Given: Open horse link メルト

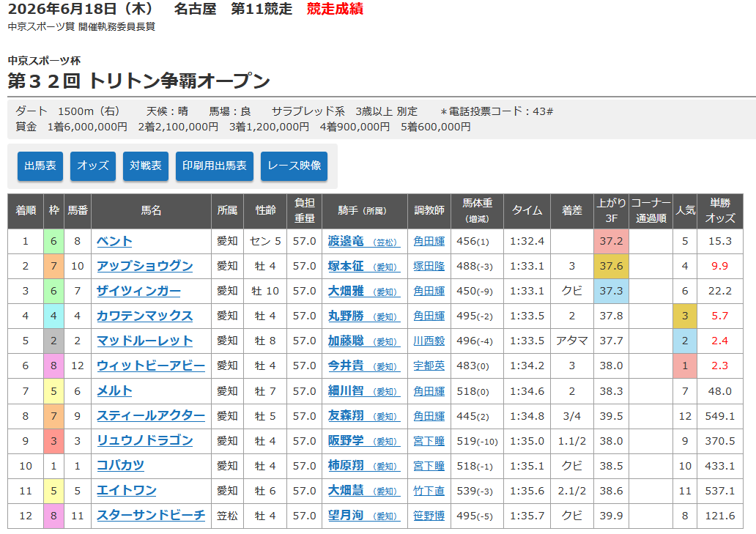Looking at the screenshot, I should pos(114,391).
